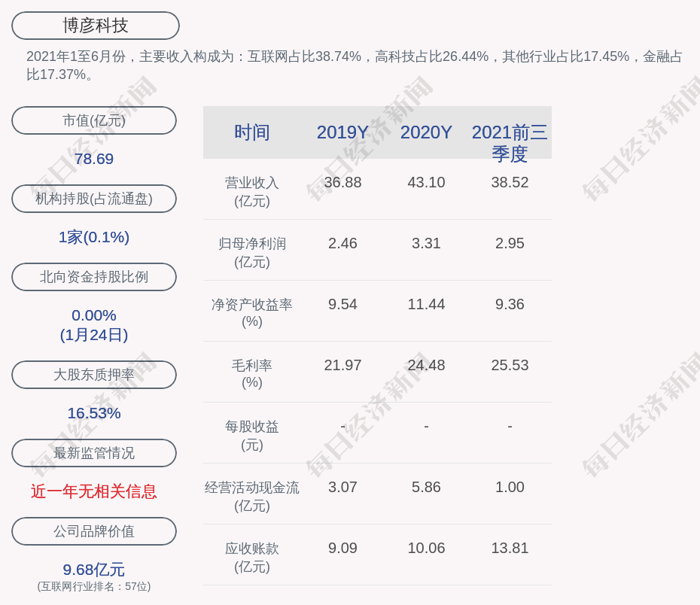Click the 9.68亿元 brand value figure
The height and width of the screenshot is (605, 700).
(94, 570)
